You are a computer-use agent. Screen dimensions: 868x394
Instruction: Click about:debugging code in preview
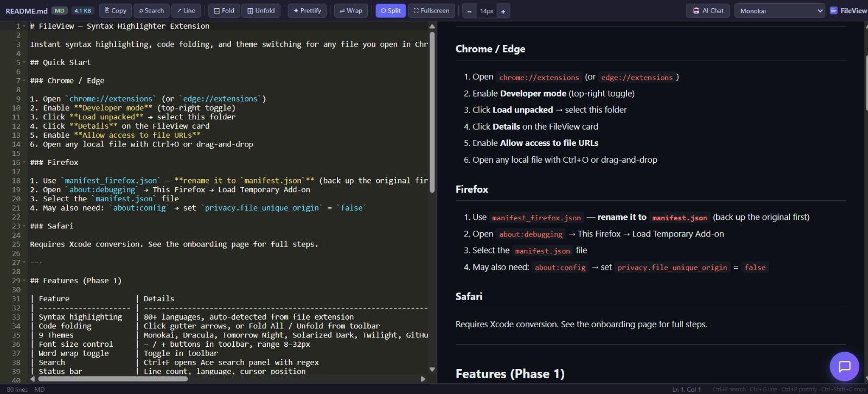[x=531, y=234]
